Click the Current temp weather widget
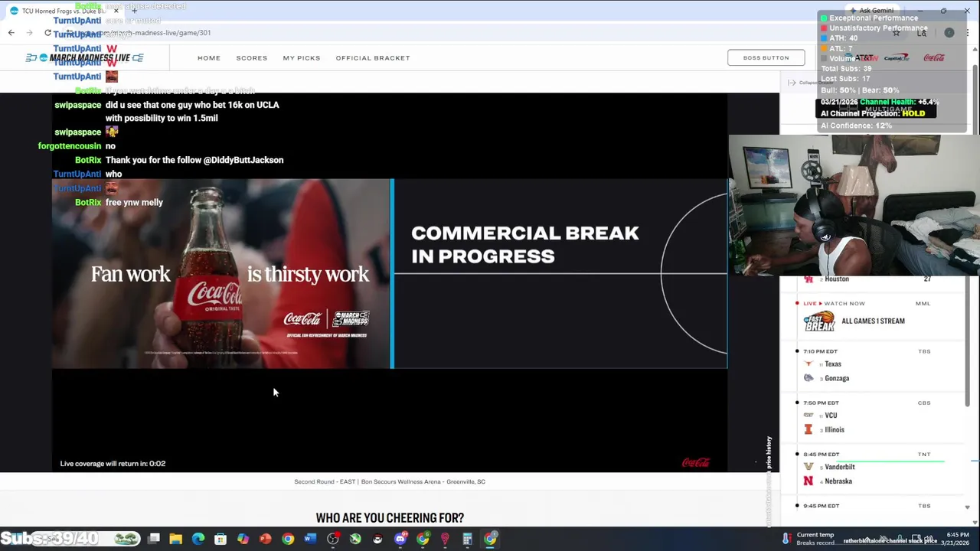Screen dimensions: 980x551 [808, 539]
